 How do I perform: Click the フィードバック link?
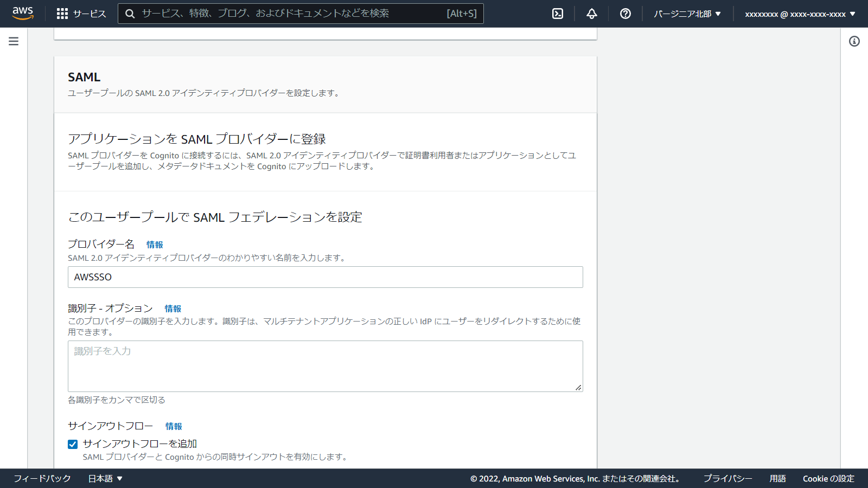42,478
